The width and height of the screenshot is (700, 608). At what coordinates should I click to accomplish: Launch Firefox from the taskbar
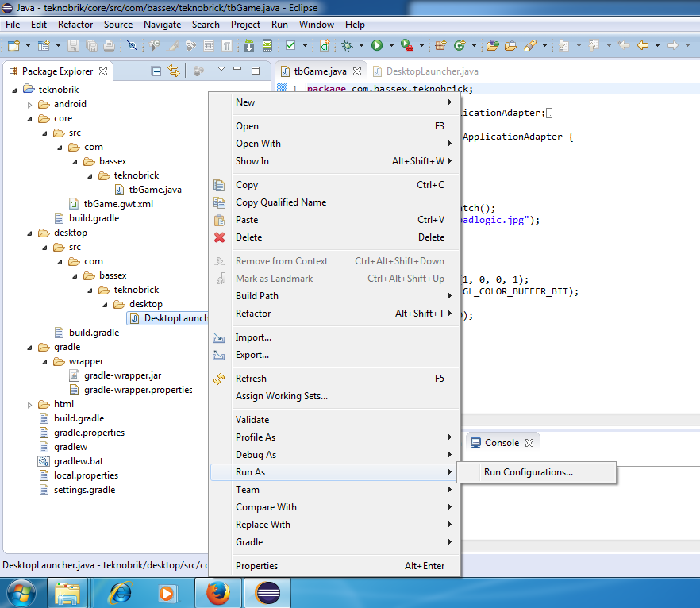pyautogui.click(x=217, y=593)
